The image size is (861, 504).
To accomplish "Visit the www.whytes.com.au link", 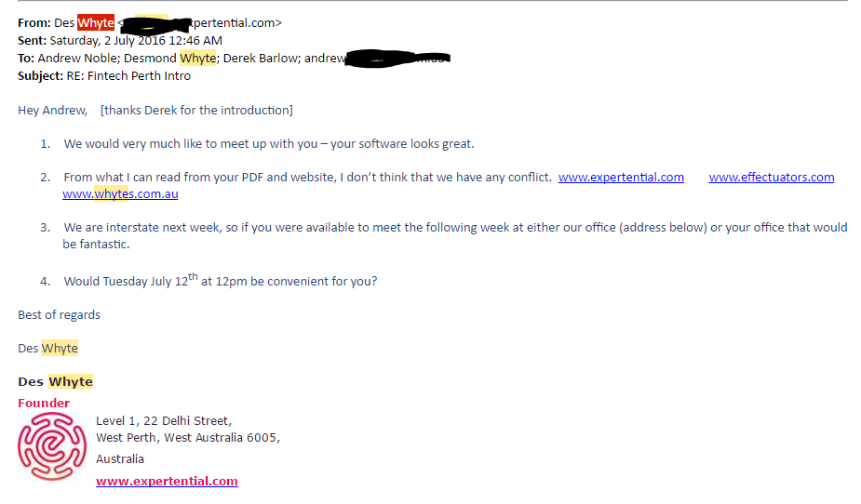I will pyautogui.click(x=120, y=194).
